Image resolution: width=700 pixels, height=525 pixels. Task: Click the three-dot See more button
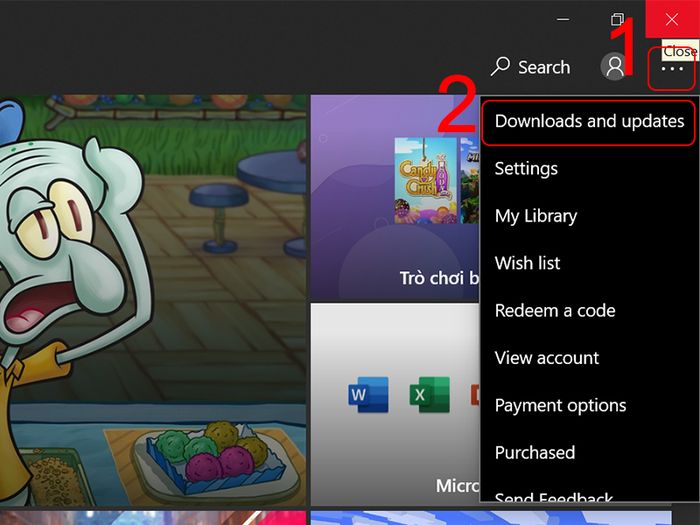pos(672,69)
